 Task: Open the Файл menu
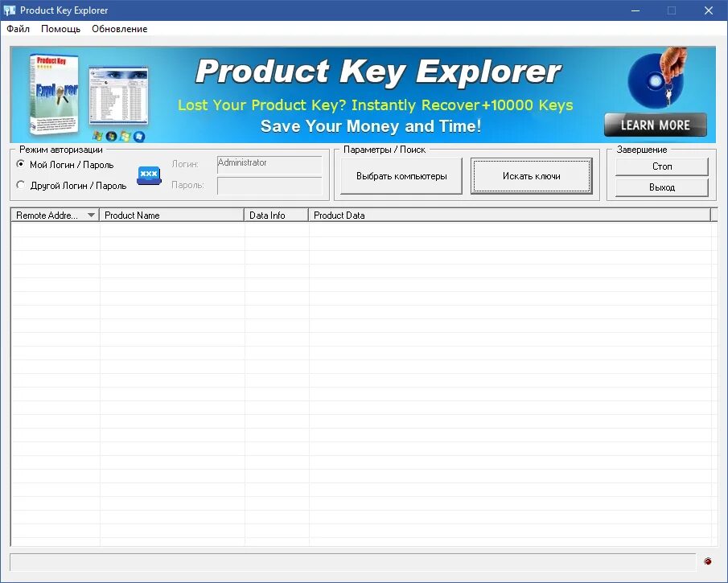point(17,29)
